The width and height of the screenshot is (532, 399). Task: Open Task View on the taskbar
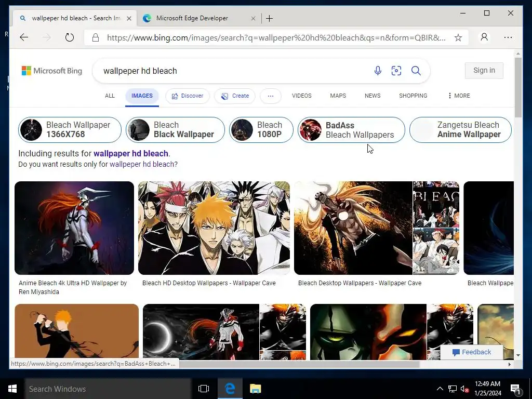click(x=204, y=389)
